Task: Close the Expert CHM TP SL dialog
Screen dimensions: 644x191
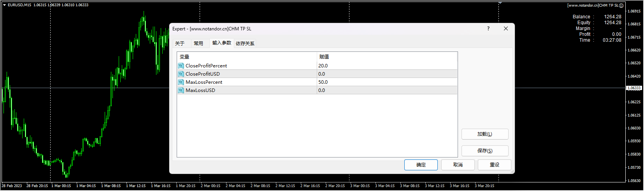Action: click(506, 28)
